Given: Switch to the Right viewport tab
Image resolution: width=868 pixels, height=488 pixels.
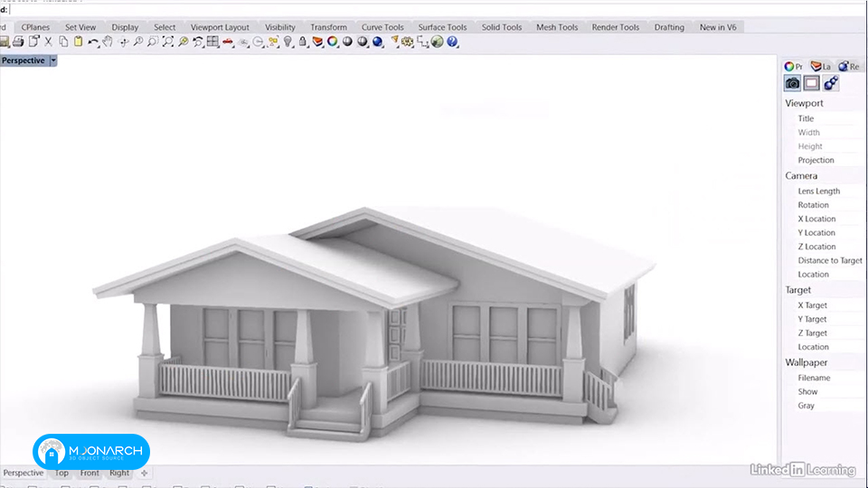Looking at the screenshot, I should (119, 473).
